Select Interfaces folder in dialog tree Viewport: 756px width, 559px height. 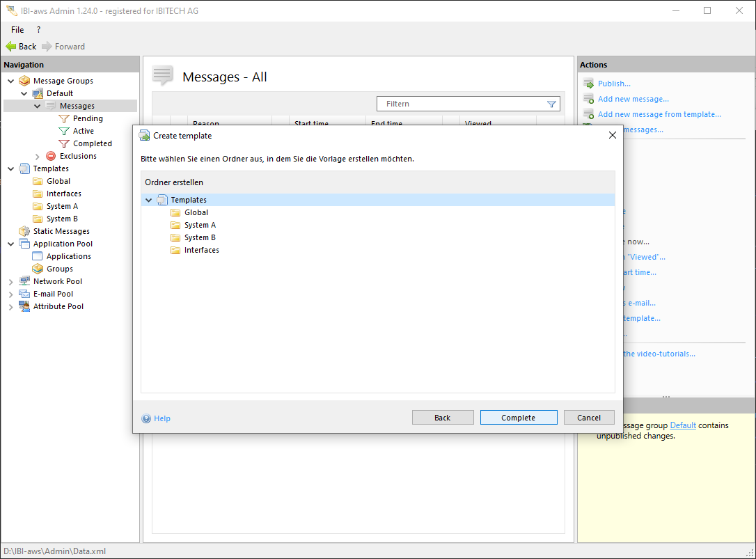[x=201, y=250]
